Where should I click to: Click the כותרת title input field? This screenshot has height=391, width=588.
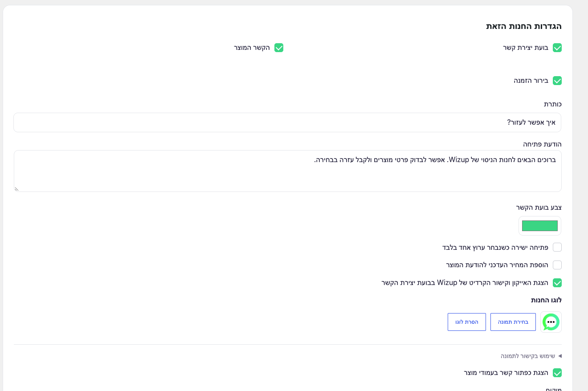[287, 122]
